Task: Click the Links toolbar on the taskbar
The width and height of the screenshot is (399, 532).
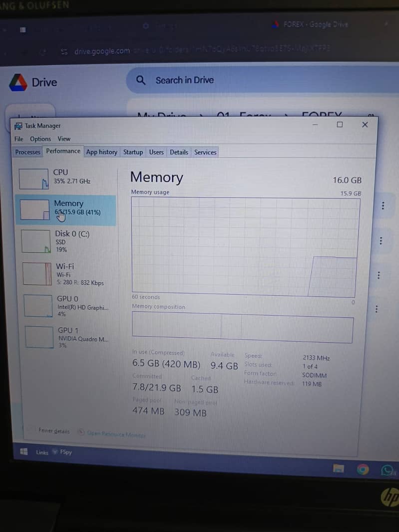Action: click(42, 452)
